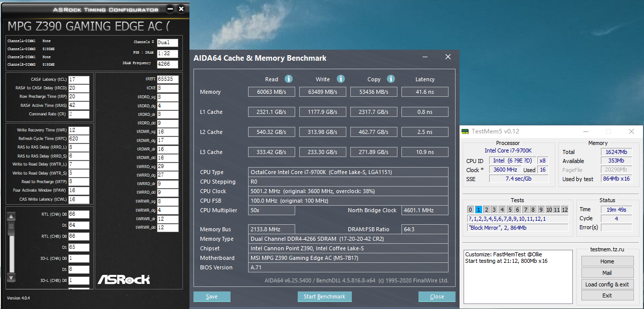Viewport: 644px width, 309px height.
Task: Open the Home button in TestMem5
Action: click(x=607, y=261)
